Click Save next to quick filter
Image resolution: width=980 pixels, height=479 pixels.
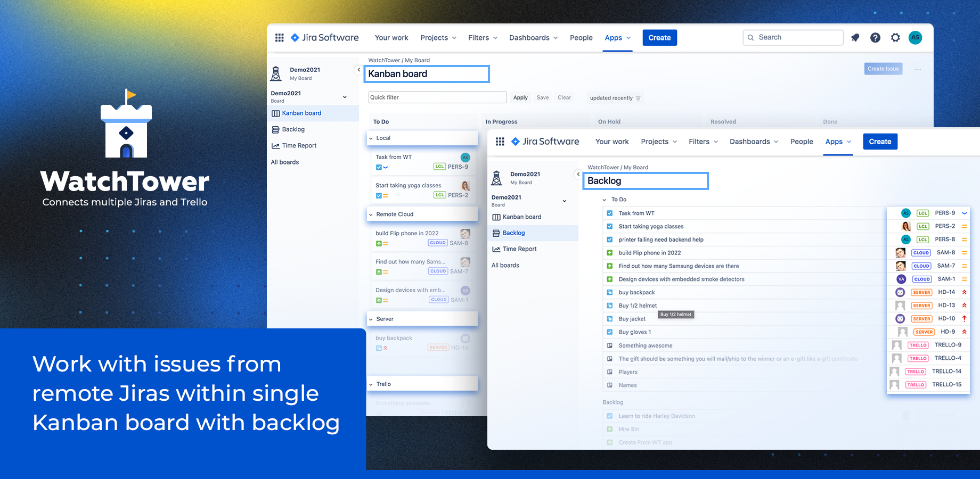pos(543,98)
